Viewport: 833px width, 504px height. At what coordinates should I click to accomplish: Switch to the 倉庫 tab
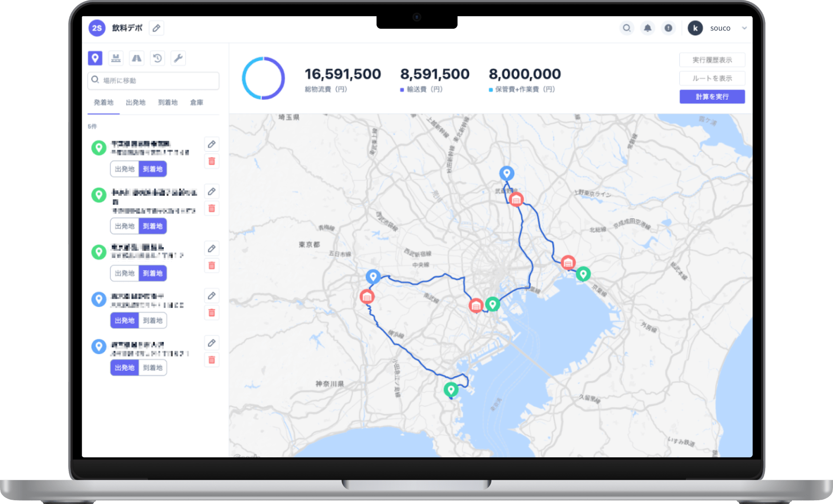click(196, 103)
